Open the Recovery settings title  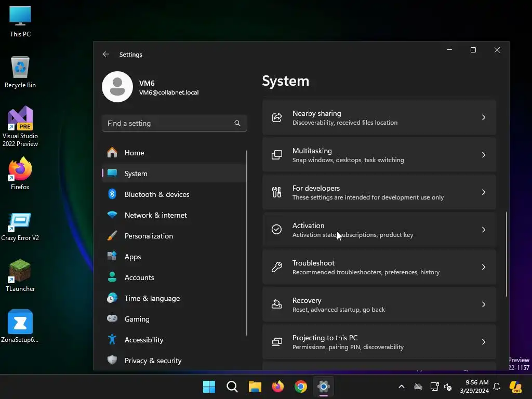point(307,301)
